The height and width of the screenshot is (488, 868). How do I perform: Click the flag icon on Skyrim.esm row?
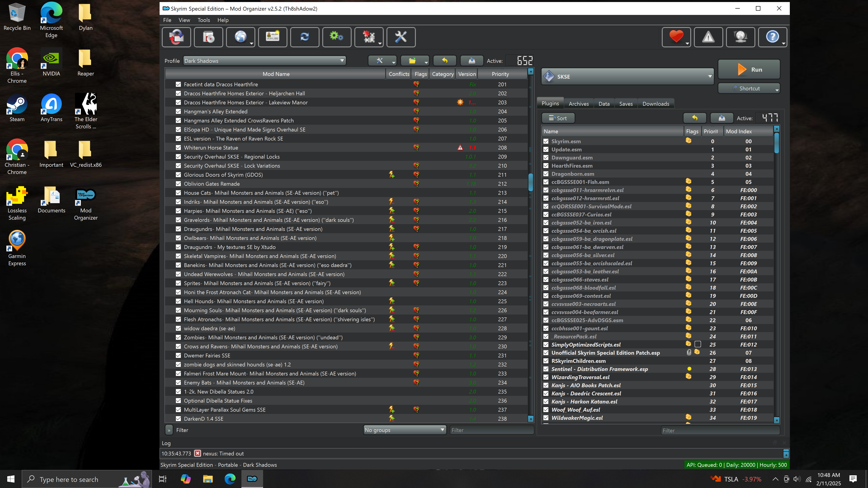pyautogui.click(x=688, y=141)
